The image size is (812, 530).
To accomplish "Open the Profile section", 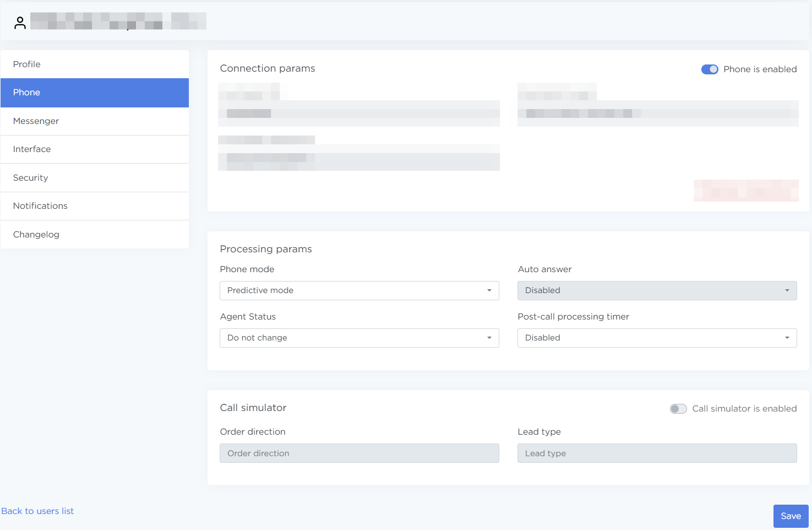I will pos(95,64).
